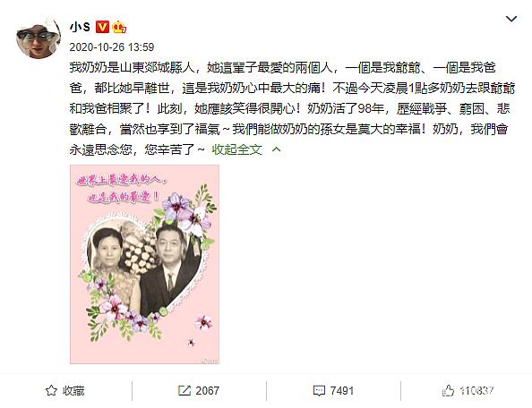The width and height of the screenshot is (532, 408).
Task: Open the 2020-10-26 13:59 timestamp link
Action: (112, 47)
